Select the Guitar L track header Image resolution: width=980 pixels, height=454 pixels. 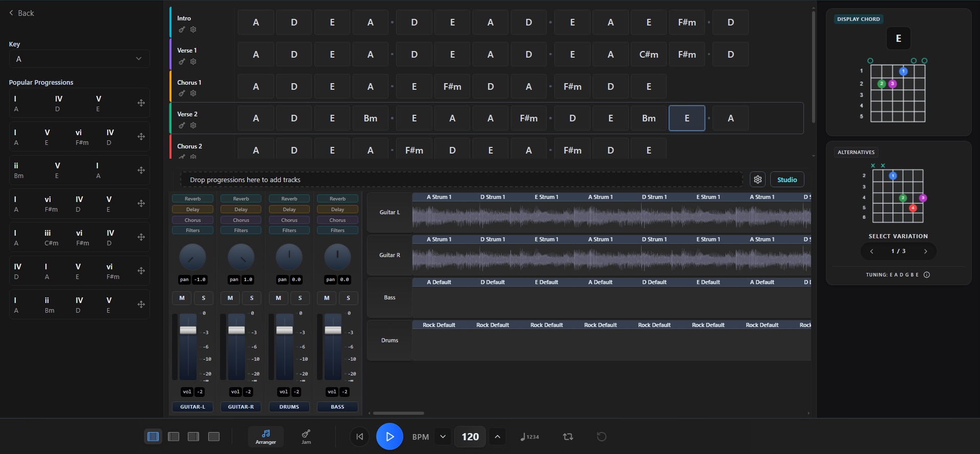click(x=389, y=213)
